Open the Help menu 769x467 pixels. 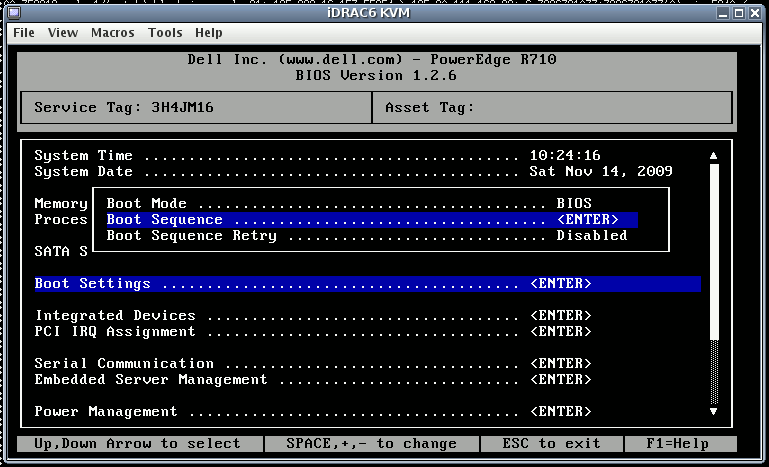point(208,33)
